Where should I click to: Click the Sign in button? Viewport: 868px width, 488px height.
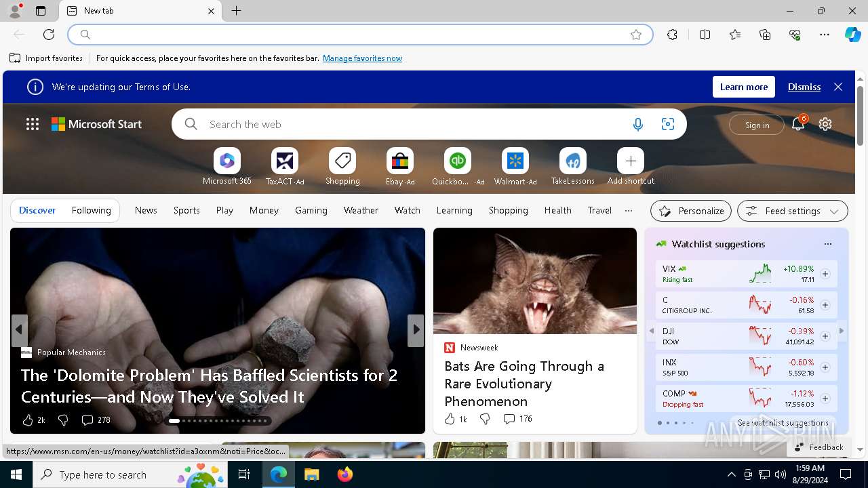757,125
